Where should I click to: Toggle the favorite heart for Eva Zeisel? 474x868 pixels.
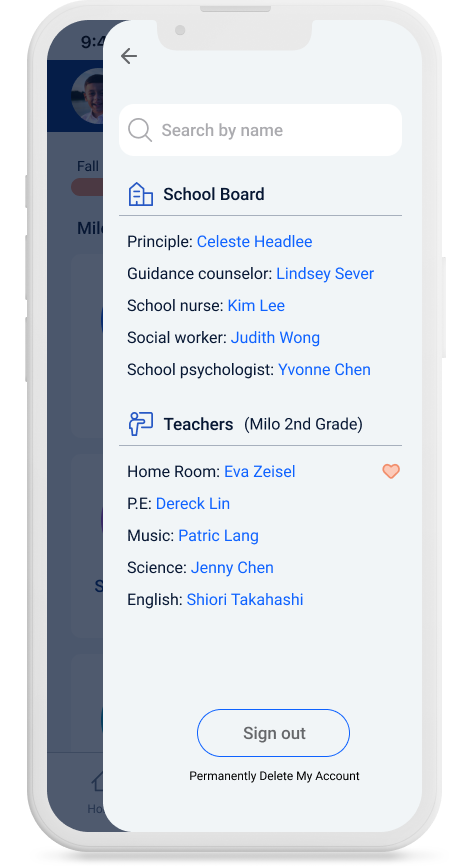391,471
